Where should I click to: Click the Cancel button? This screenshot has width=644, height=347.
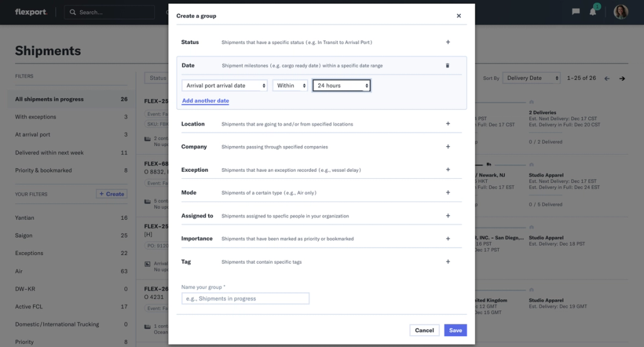(425, 330)
